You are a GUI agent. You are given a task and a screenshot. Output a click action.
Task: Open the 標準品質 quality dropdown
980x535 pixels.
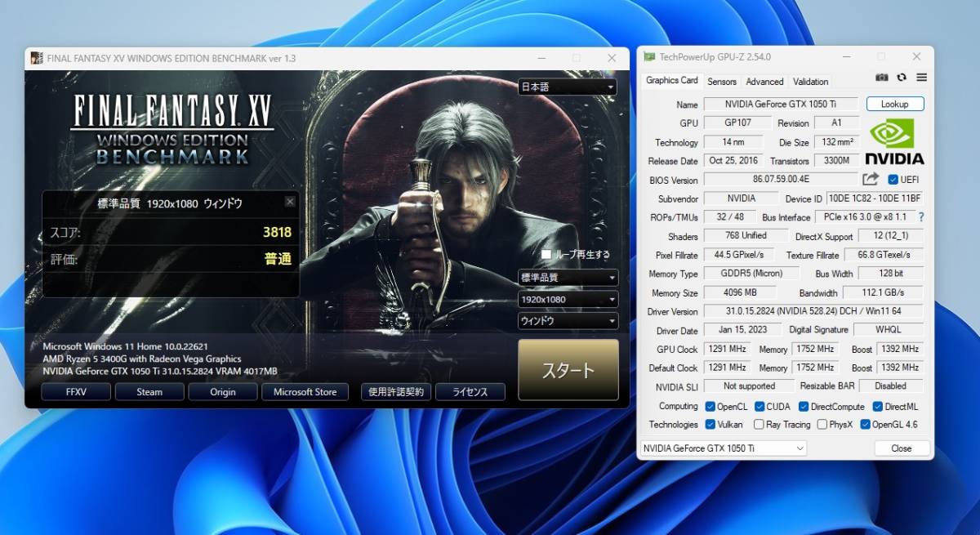[567, 278]
